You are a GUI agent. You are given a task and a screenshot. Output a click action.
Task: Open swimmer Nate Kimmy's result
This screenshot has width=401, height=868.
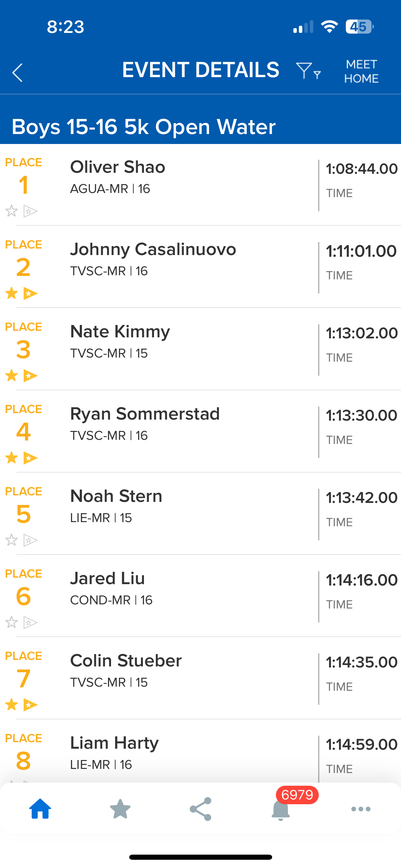120,332
